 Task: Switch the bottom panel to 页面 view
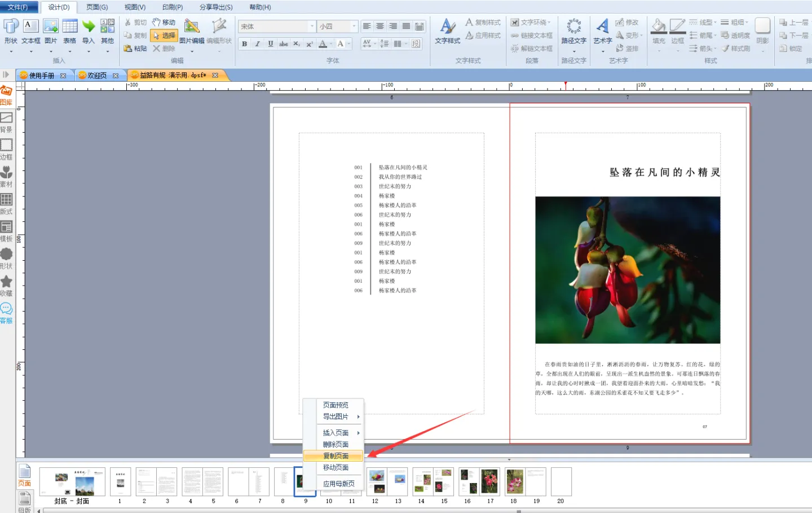point(24,476)
